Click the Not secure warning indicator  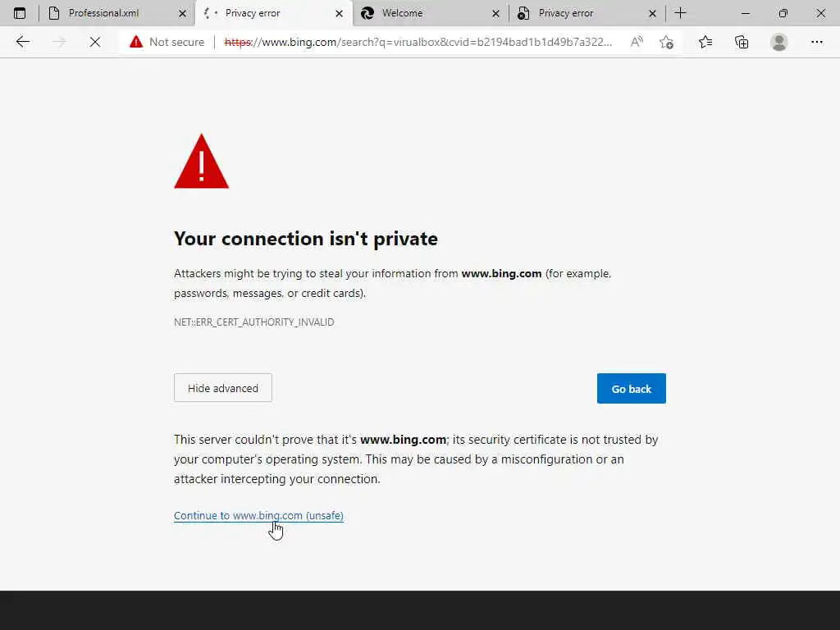[167, 42]
